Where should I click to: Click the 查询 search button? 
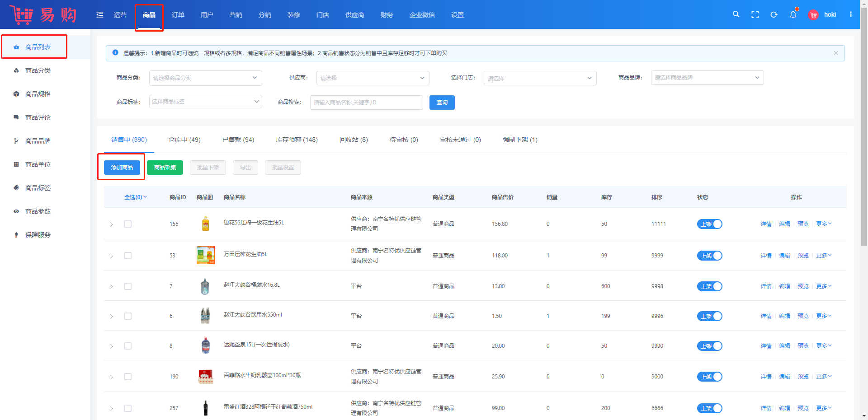[442, 103]
